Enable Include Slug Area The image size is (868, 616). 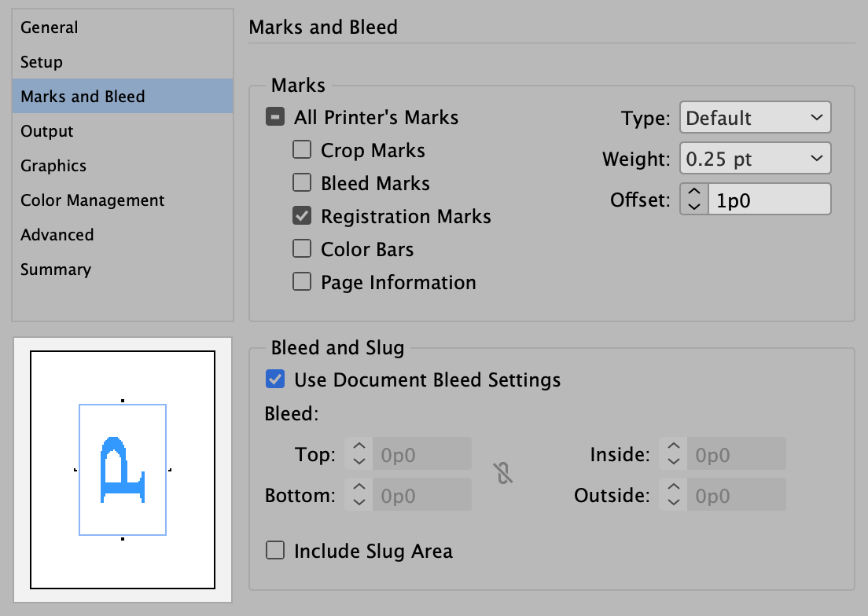[275, 551]
